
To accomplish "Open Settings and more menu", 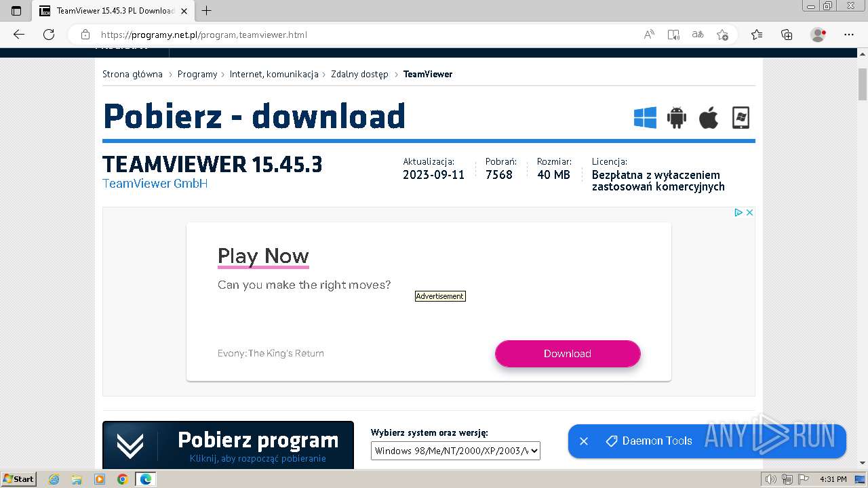I will 849,35.
